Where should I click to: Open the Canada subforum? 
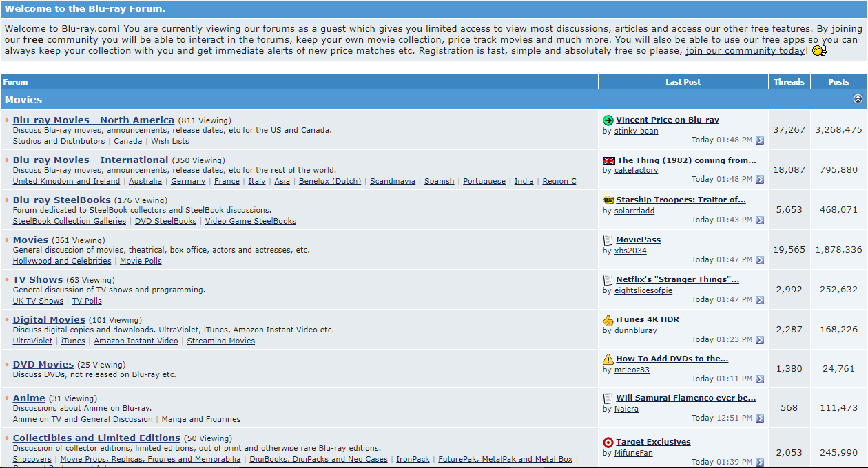pyautogui.click(x=128, y=141)
